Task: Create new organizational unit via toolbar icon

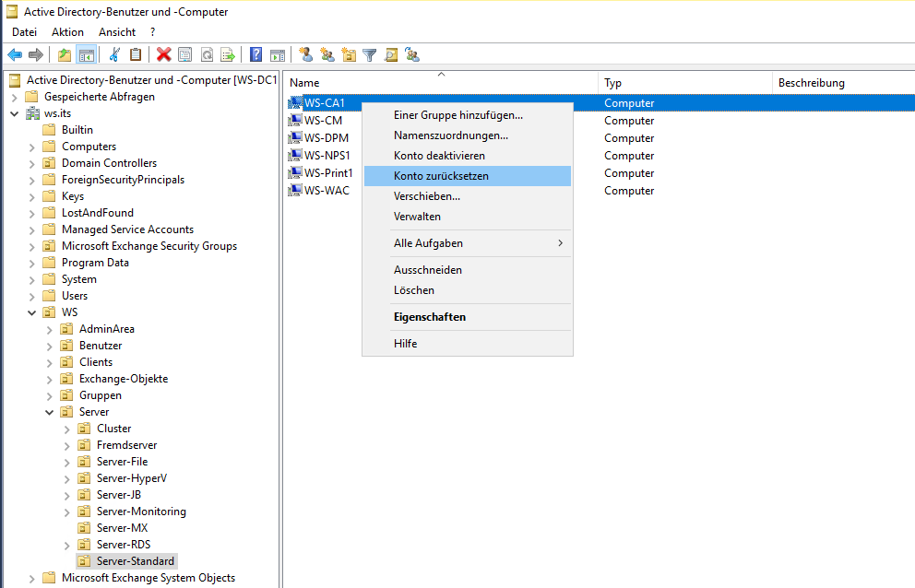Action: (349, 54)
